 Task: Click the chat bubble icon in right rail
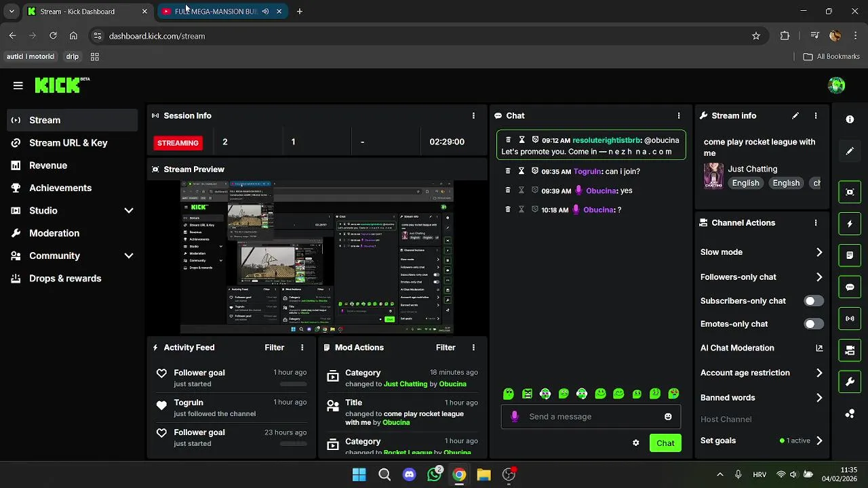(850, 287)
